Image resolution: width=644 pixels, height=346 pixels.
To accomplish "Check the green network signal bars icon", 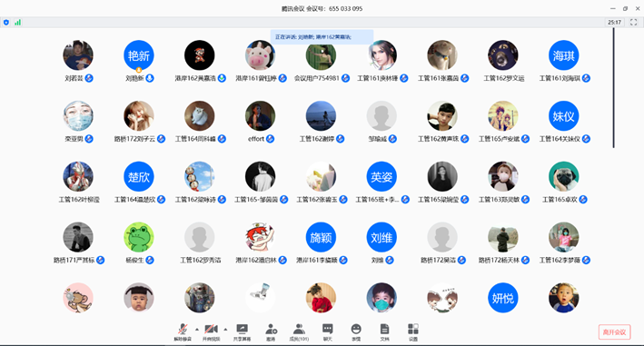I will point(17,22).
